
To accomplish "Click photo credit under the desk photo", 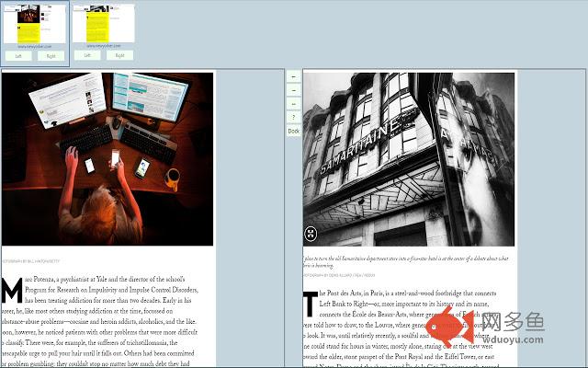I will (x=37, y=261).
